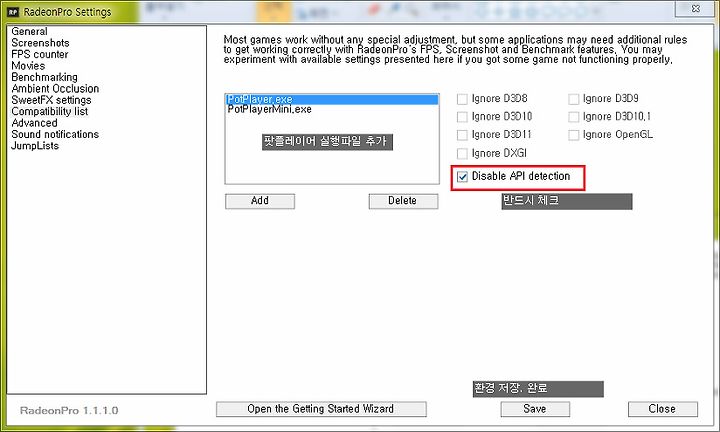720x432 pixels.
Task: Click the Delete button
Action: click(403, 201)
